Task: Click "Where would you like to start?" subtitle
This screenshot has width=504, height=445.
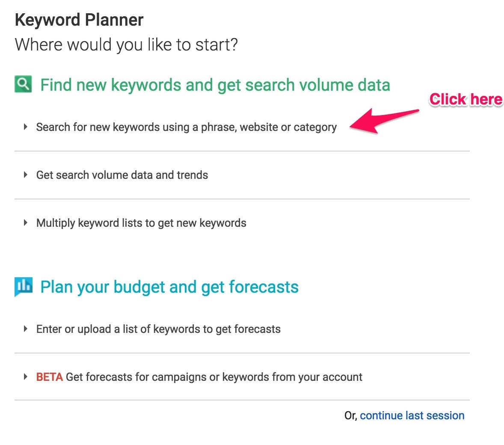Action: [126, 44]
